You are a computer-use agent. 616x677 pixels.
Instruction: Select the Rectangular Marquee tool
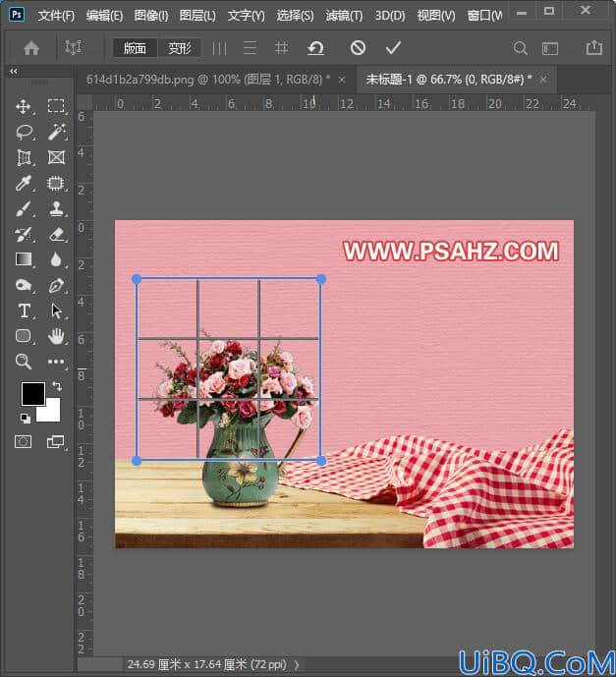click(56, 106)
